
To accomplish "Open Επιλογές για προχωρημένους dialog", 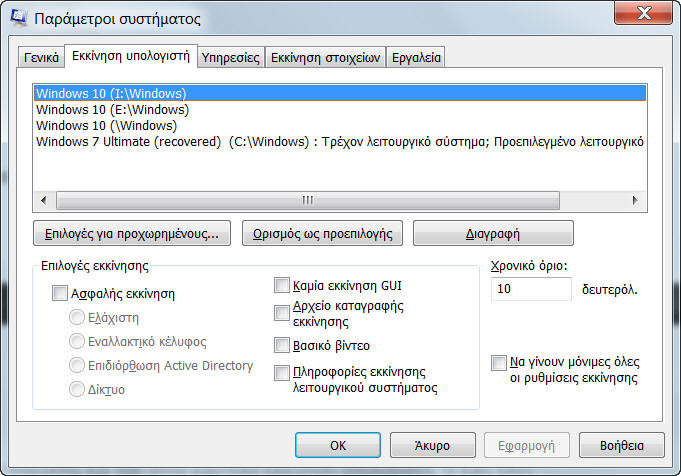I will [132, 233].
